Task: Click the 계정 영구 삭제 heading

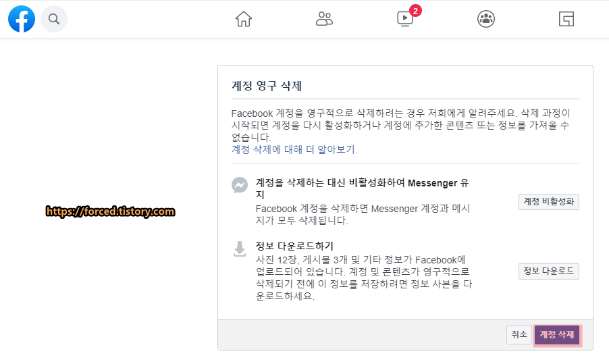Action: (267, 86)
